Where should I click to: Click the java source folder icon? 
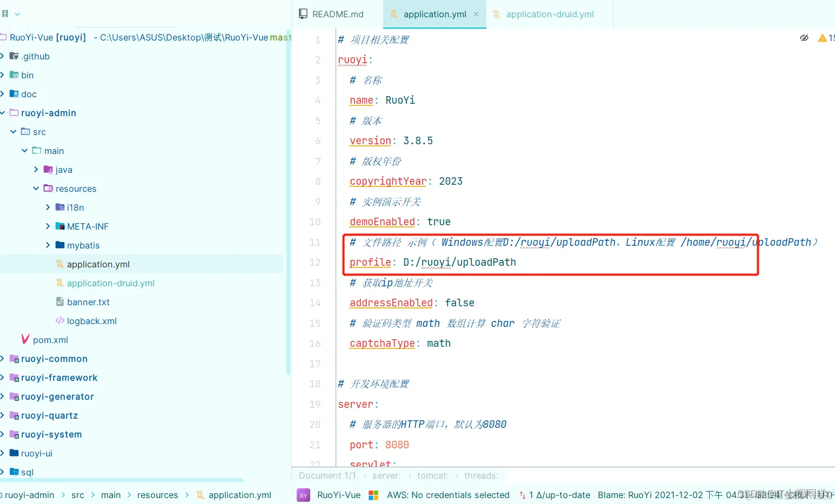click(x=48, y=170)
